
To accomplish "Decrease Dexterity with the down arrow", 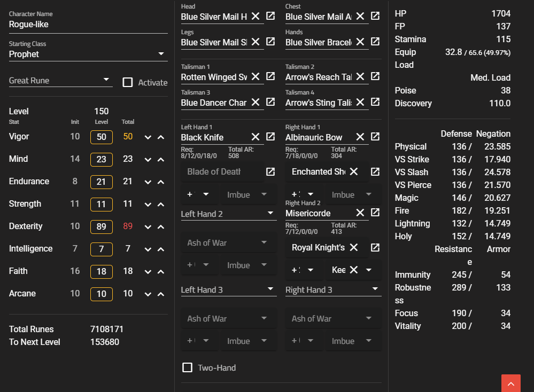I will [148, 227].
